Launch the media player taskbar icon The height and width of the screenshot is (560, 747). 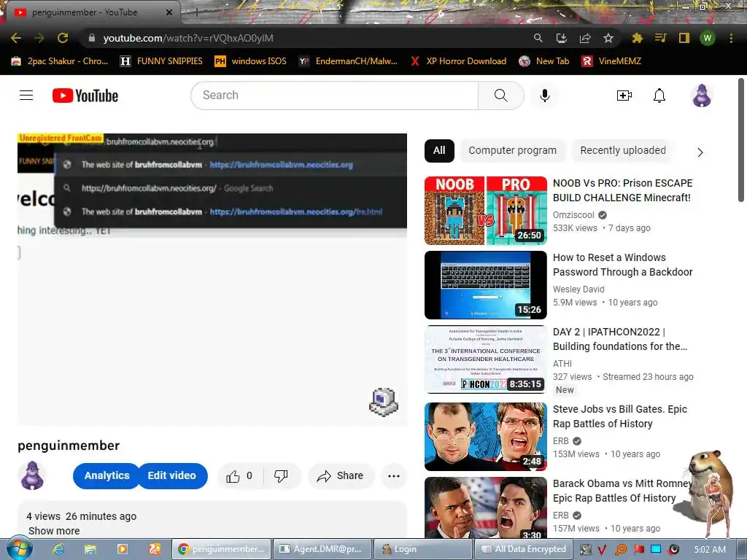point(122,549)
